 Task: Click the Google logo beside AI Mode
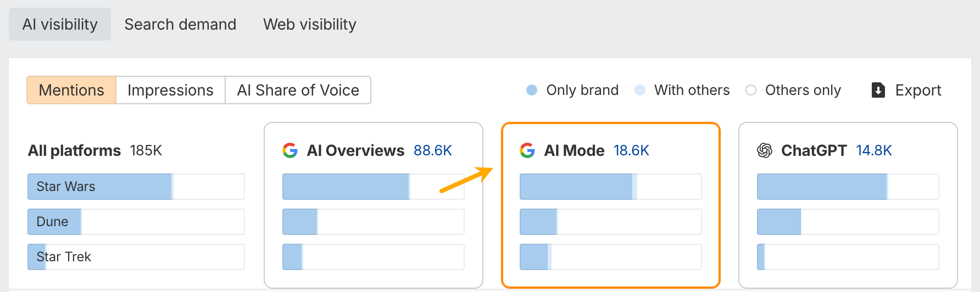(527, 150)
